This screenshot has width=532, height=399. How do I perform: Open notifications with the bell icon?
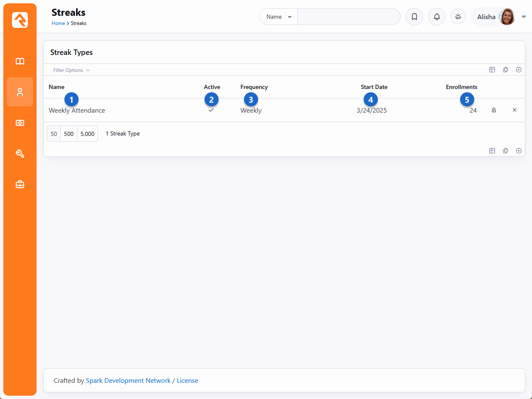[x=436, y=17]
